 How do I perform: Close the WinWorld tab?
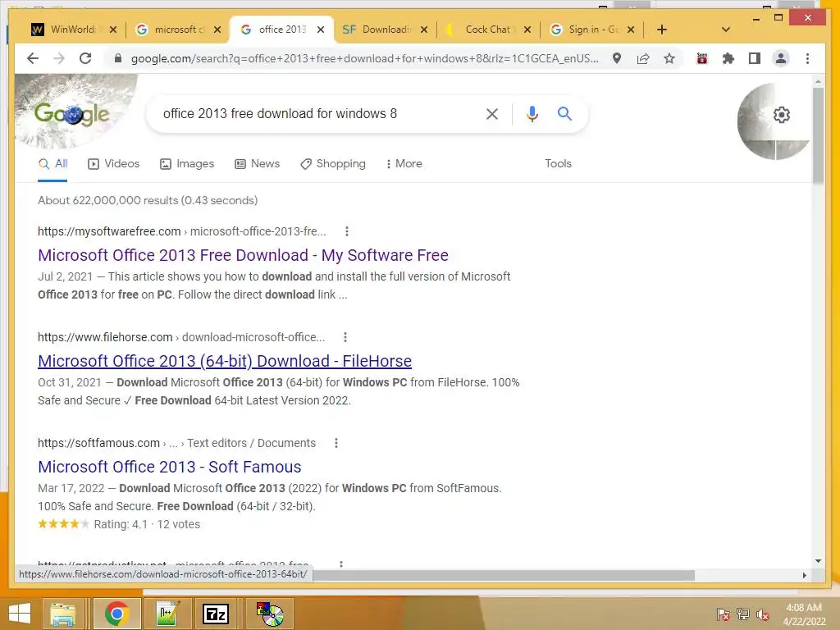(112, 30)
